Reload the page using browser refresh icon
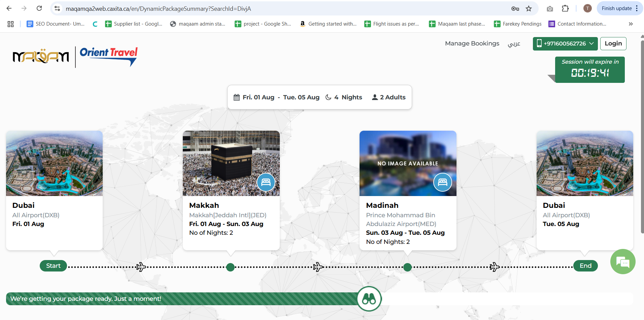The image size is (644, 320). pos(39,8)
